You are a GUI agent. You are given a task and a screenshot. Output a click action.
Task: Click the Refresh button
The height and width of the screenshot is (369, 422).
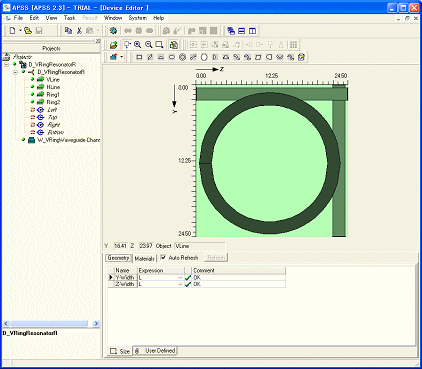pyautogui.click(x=216, y=258)
